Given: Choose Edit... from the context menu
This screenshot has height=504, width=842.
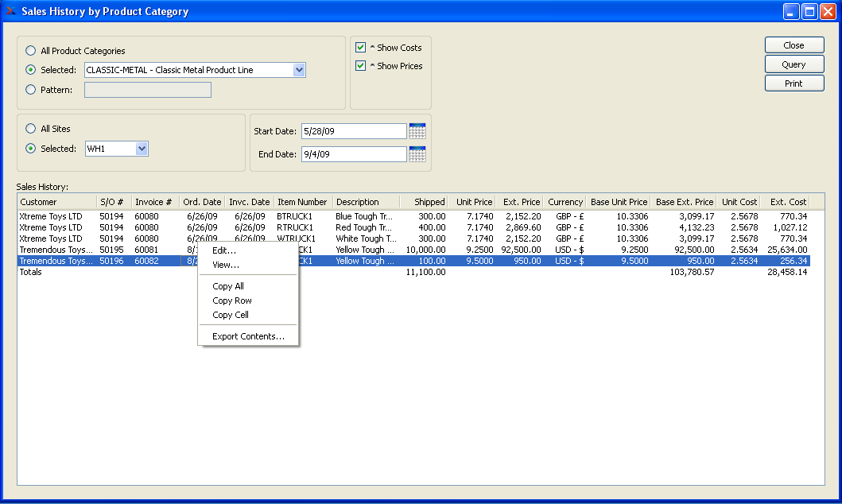Looking at the screenshot, I should pos(224,251).
